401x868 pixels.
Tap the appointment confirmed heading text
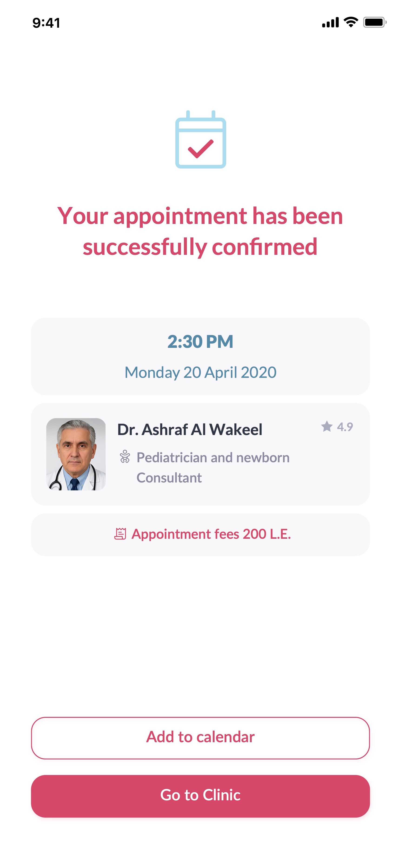click(x=200, y=231)
